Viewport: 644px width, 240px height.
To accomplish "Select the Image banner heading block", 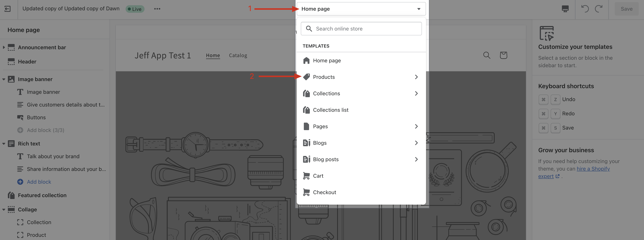I will pos(43,92).
